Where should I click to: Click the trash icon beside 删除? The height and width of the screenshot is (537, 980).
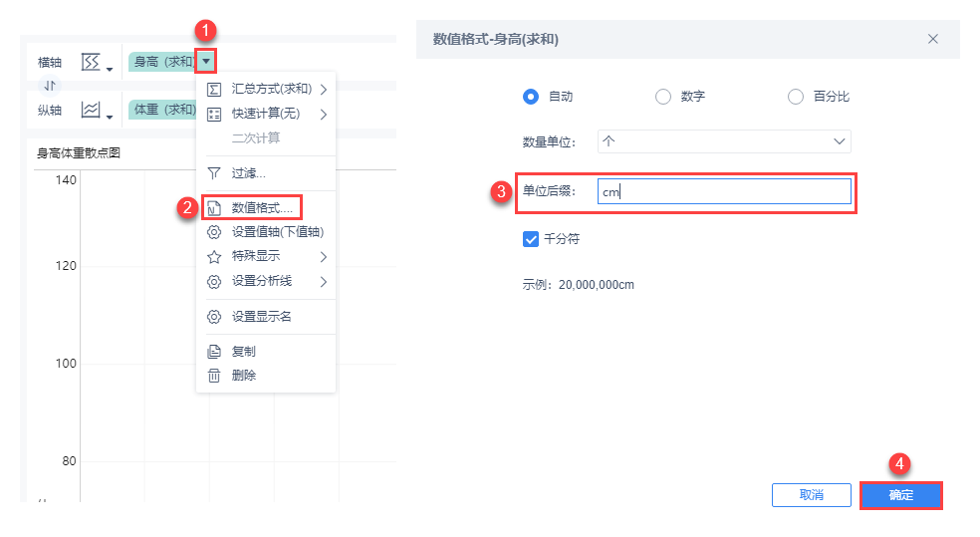(213, 376)
